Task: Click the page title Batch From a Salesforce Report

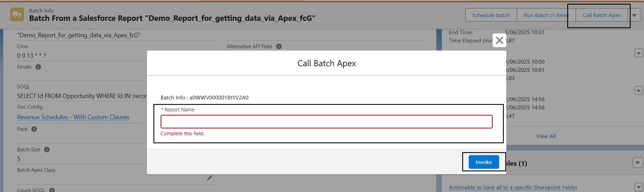Action: click(172, 18)
